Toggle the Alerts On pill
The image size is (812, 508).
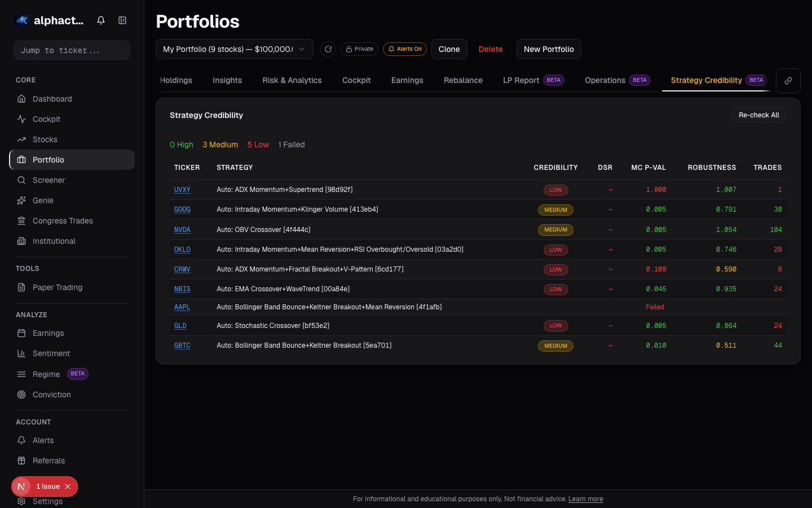[x=405, y=49]
